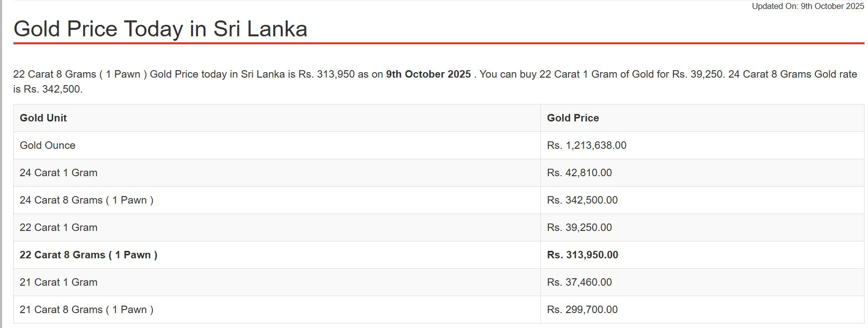Screen dimensions: 868x328
Task: Click the Rs. 1,213,638.00 price cell
Action: pyautogui.click(x=586, y=145)
